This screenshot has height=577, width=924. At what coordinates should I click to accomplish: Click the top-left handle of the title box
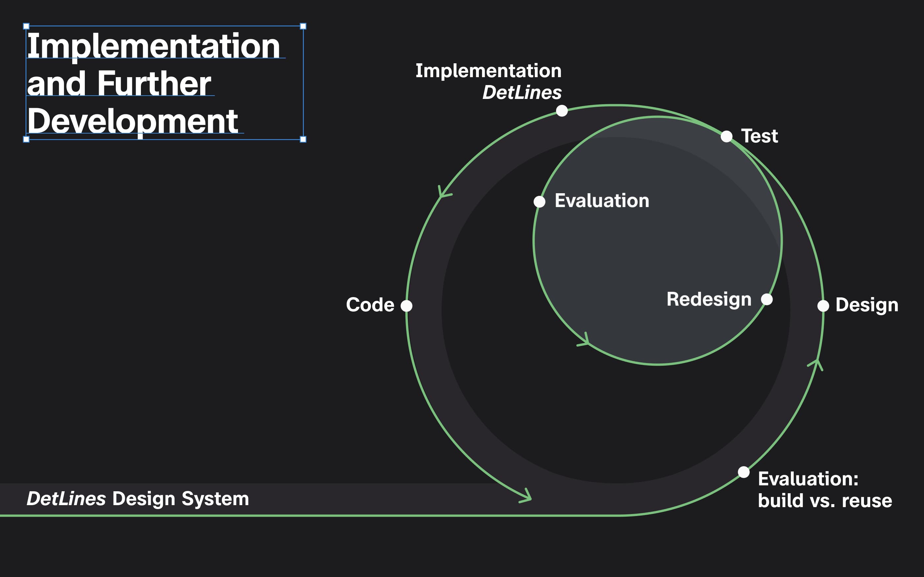(26, 26)
